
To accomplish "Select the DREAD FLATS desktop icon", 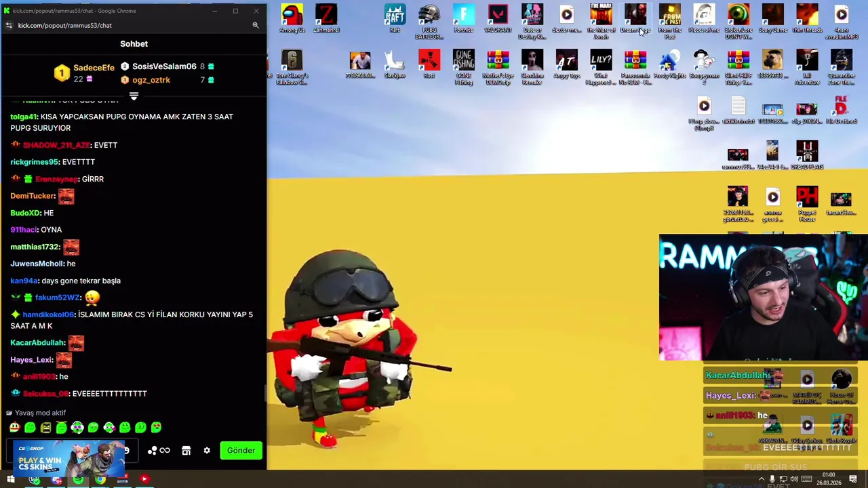I will pyautogui.click(x=807, y=155).
